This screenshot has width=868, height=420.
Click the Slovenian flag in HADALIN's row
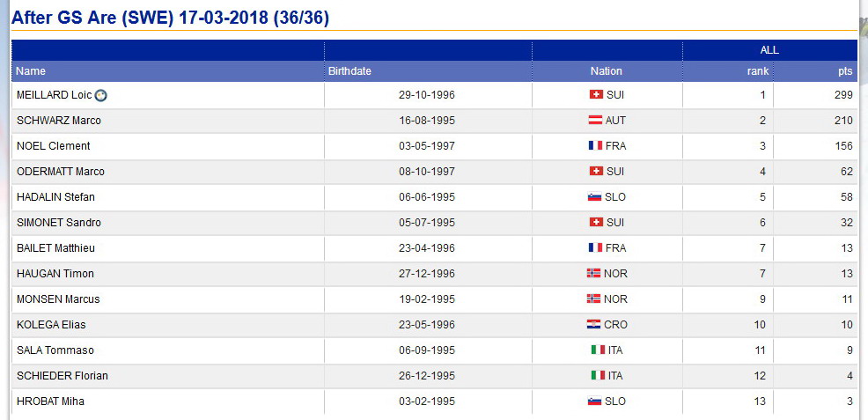[594, 197]
